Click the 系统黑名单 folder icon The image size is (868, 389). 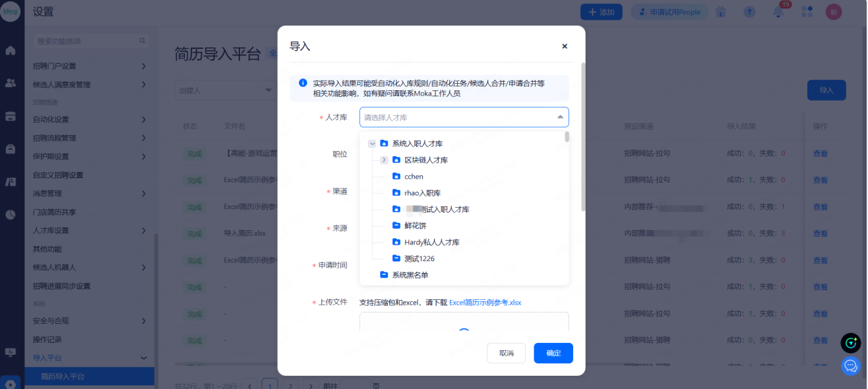coord(384,275)
